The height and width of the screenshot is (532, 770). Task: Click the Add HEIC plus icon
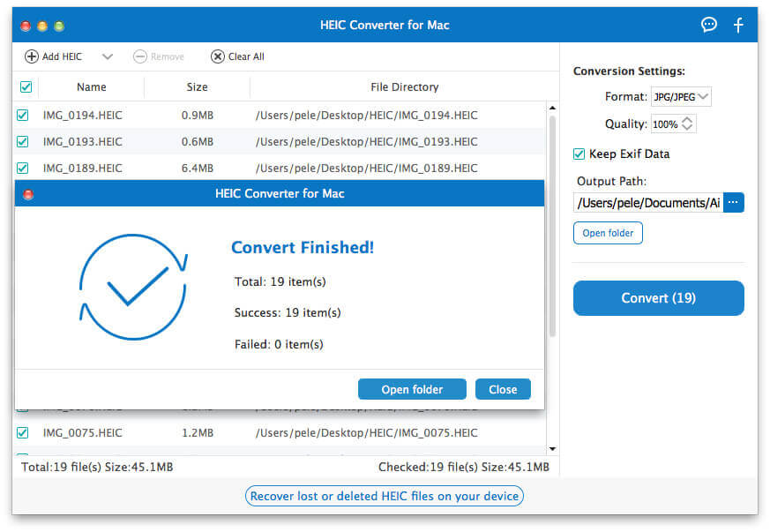pos(32,56)
